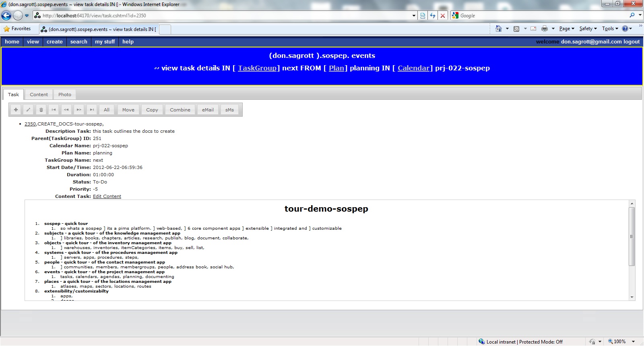Click the Edit Content link
The image size is (644, 346).
[x=107, y=196]
